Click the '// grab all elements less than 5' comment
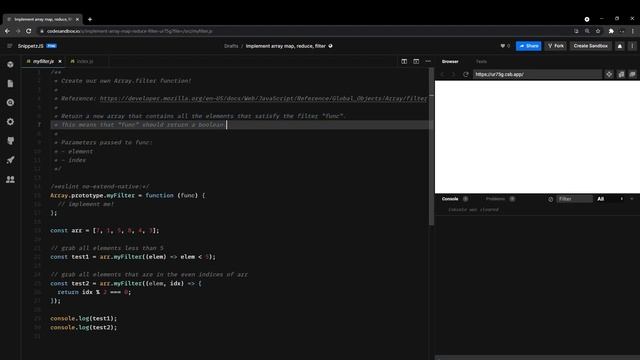This screenshot has height=360, width=640. click(x=107, y=248)
